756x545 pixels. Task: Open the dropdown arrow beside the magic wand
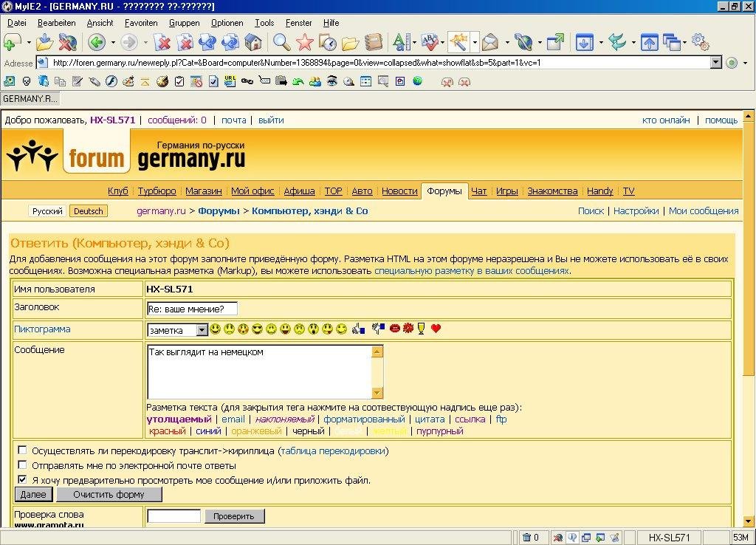(x=475, y=43)
